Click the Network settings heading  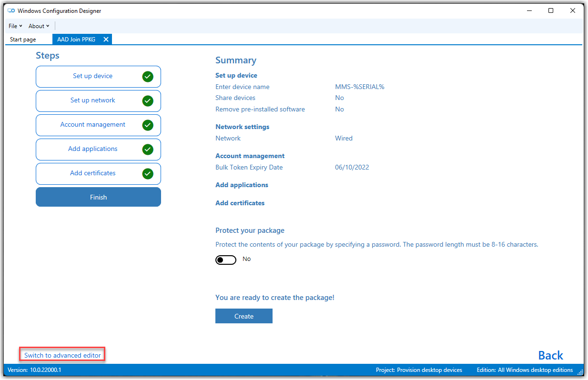pos(243,127)
